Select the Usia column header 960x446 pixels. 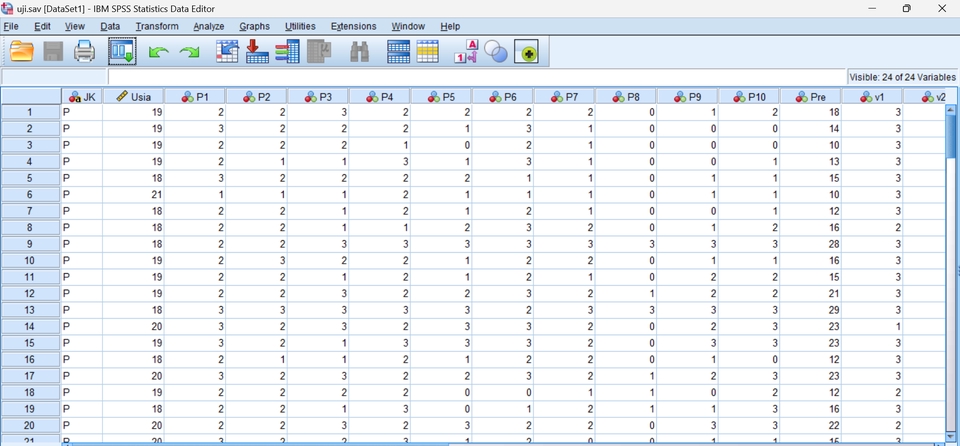point(133,97)
